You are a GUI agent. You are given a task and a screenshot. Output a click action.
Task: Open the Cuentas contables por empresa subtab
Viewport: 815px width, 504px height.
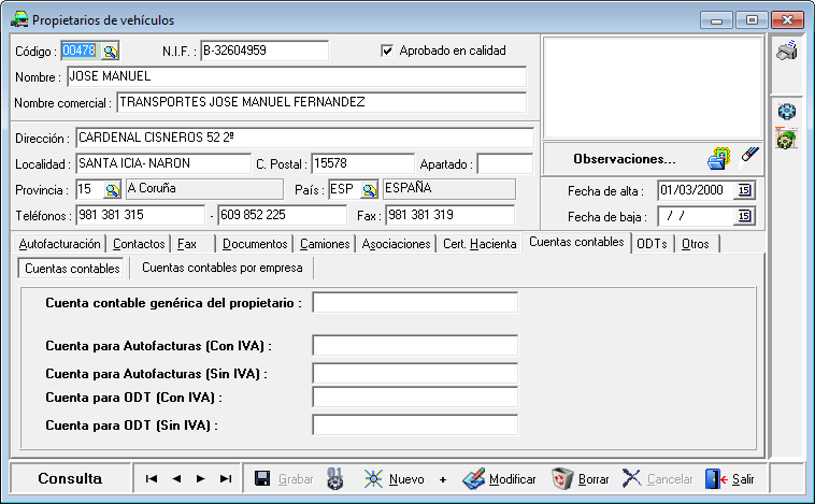[x=222, y=268]
